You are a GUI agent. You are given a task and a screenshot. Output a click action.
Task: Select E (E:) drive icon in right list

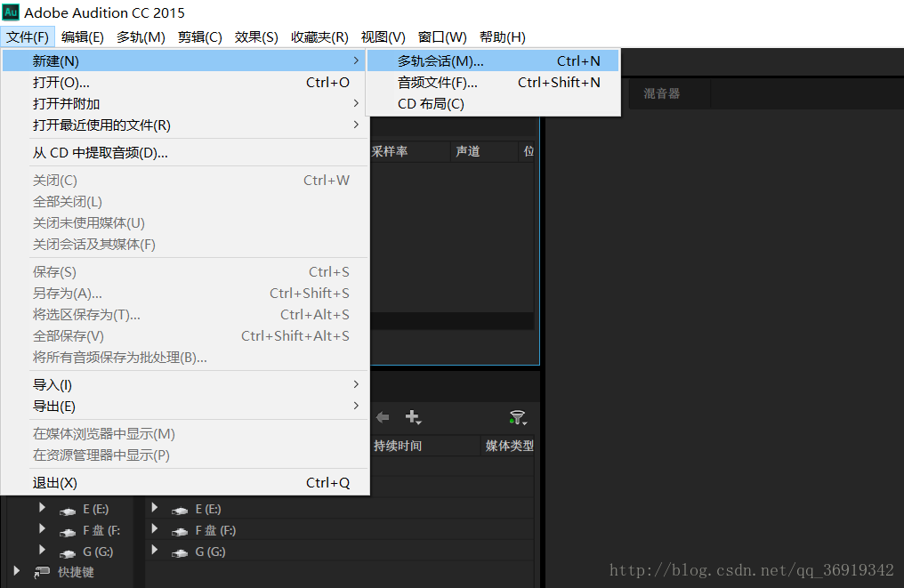click(x=180, y=511)
